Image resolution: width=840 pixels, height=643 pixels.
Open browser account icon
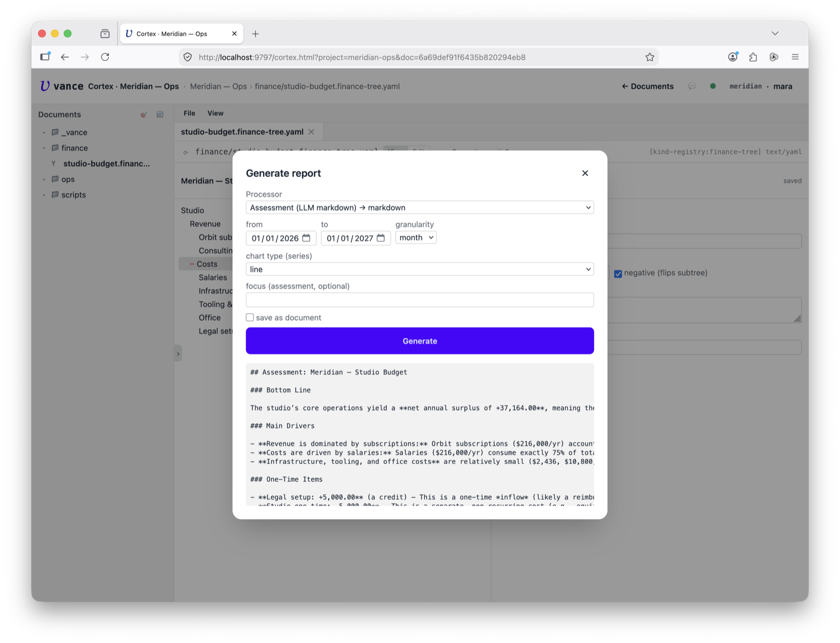point(733,57)
